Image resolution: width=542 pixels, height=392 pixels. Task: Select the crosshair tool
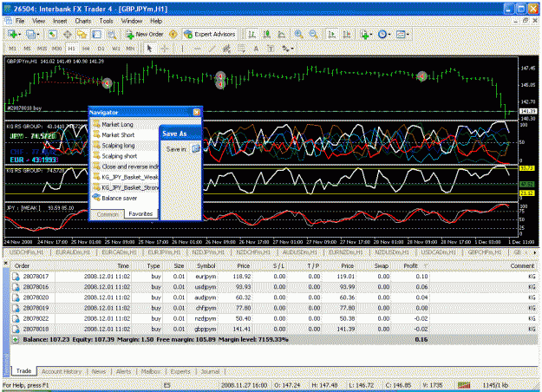165,49
